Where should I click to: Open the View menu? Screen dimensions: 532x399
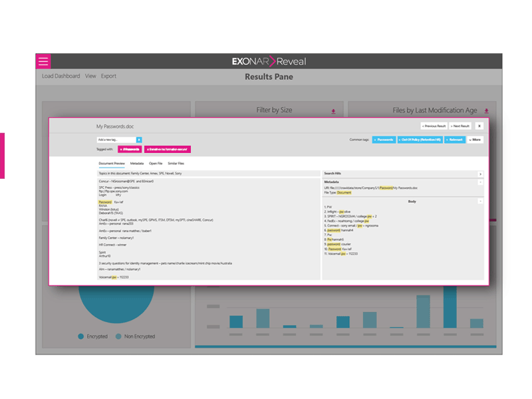click(x=90, y=76)
